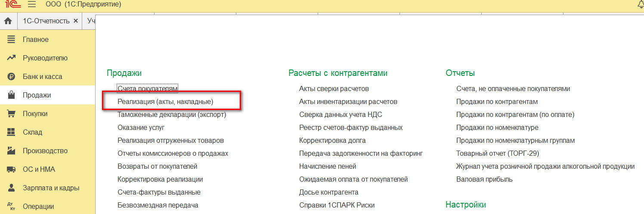Open Реализация (акты, накладные)

(x=165, y=101)
